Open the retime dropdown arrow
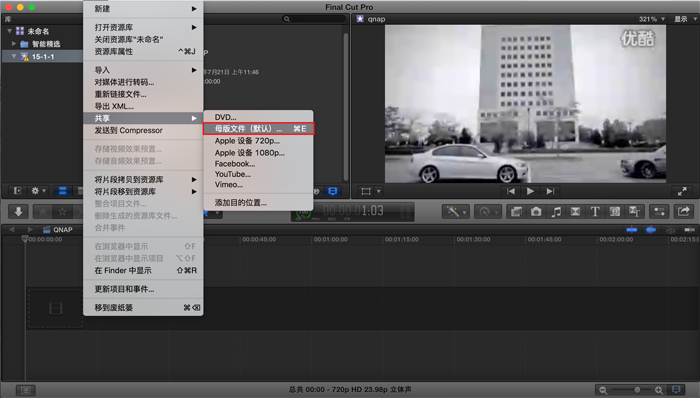 pyautogui.click(x=496, y=212)
